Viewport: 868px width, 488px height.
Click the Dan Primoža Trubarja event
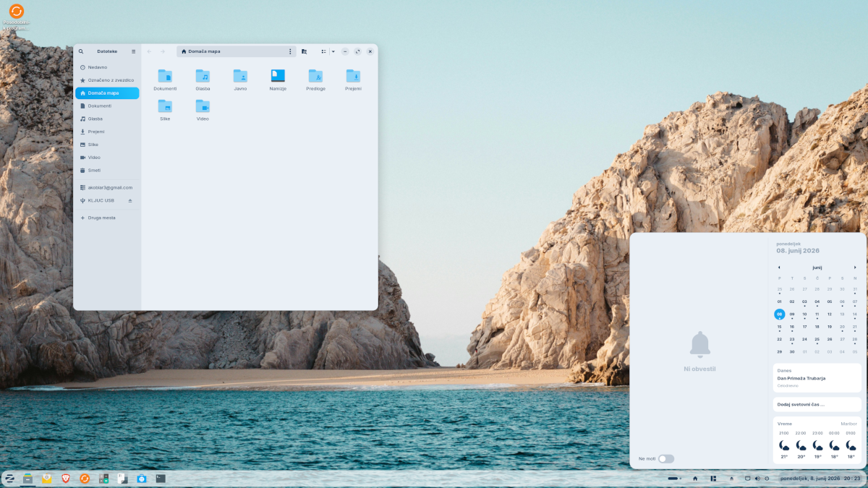[817, 378]
